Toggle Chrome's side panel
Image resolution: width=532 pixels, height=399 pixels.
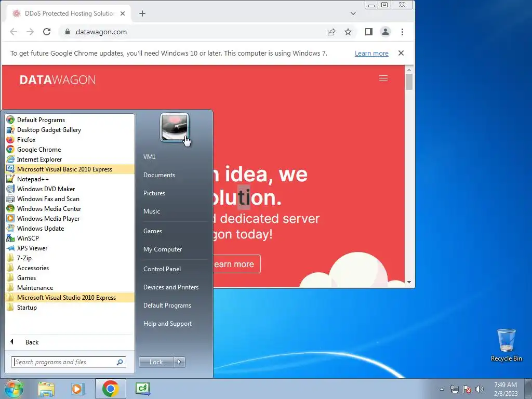point(369,32)
